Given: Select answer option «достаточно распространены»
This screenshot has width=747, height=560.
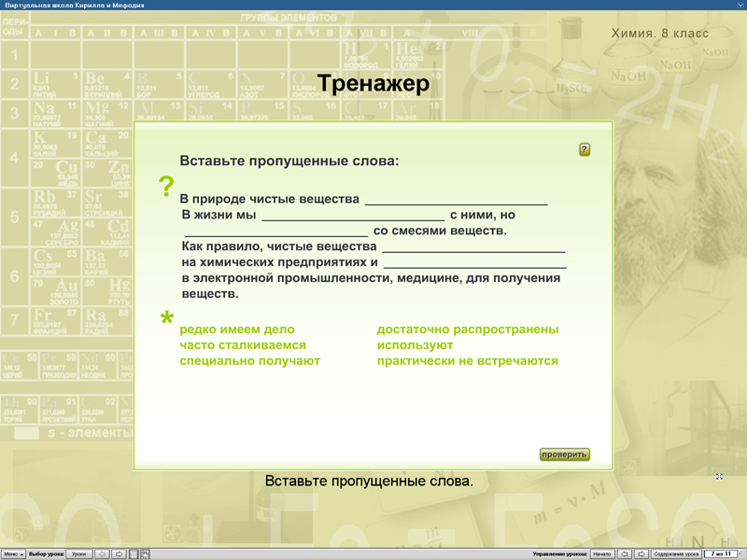Looking at the screenshot, I should (x=467, y=329).
